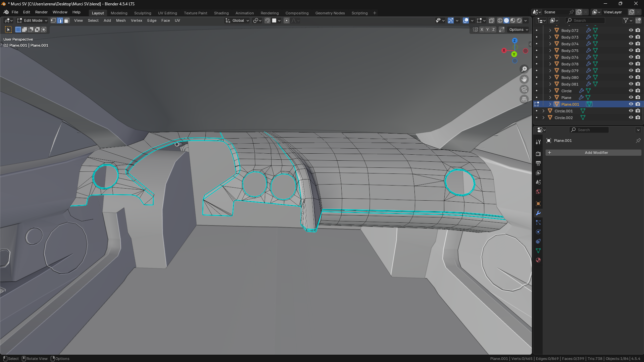Toggle X-ray display in the viewport header
The image size is (644, 362).
(x=491, y=20)
